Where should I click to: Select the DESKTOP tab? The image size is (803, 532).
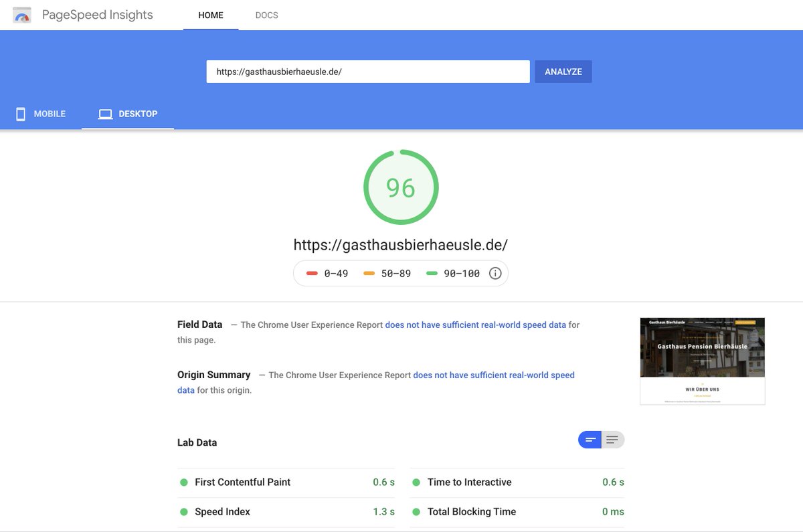[128, 114]
